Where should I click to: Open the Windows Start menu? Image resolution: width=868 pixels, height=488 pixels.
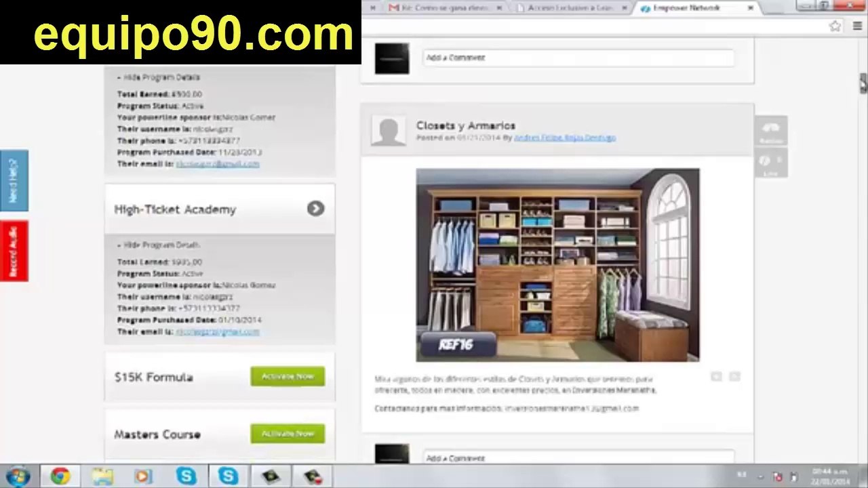[x=18, y=476]
